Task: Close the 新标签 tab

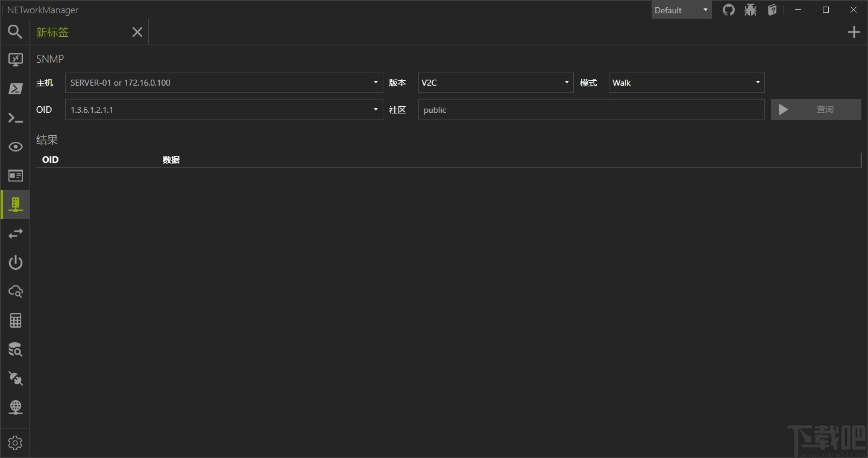Action: coord(137,32)
